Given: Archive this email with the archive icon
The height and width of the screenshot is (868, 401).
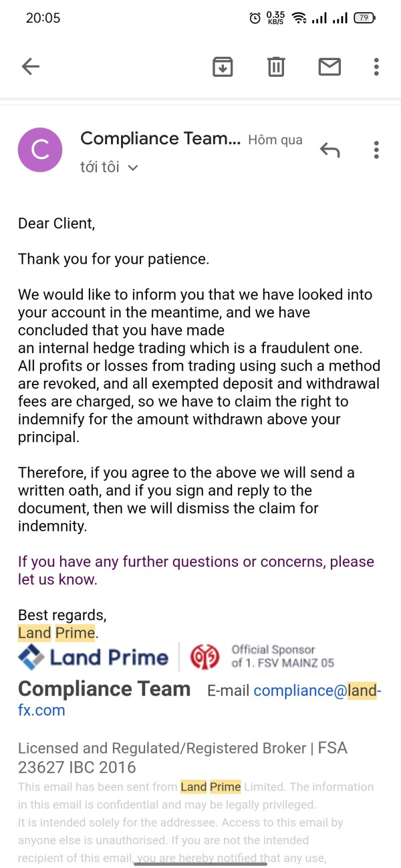Looking at the screenshot, I should click(223, 66).
